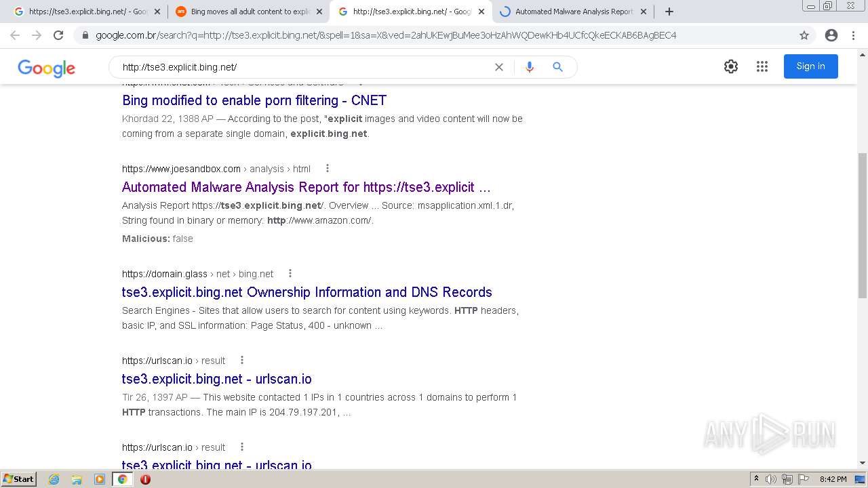868x488 pixels.
Task: Start voice search with microphone icon
Action: tap(530, 67)
